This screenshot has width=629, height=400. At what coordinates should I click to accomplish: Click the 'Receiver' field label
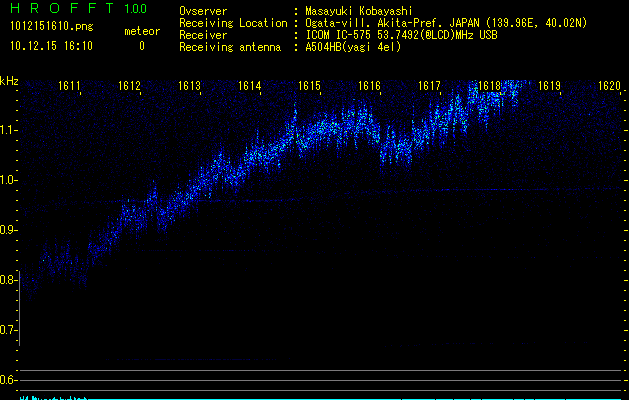tap(203, 35)
